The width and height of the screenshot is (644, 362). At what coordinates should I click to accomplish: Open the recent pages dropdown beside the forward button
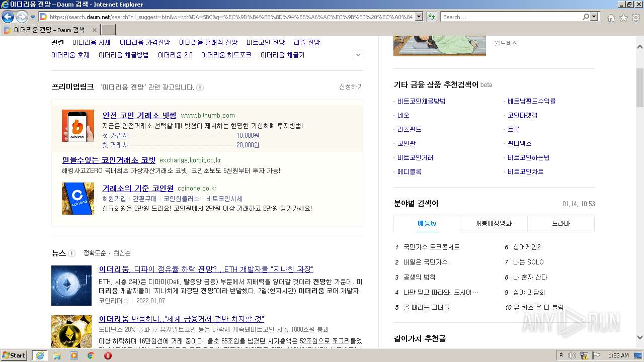[x=33, y=17]
